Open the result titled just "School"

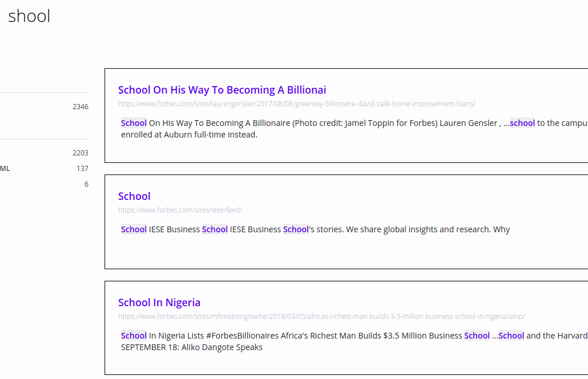pyautogui.click(x=134, y=196)
